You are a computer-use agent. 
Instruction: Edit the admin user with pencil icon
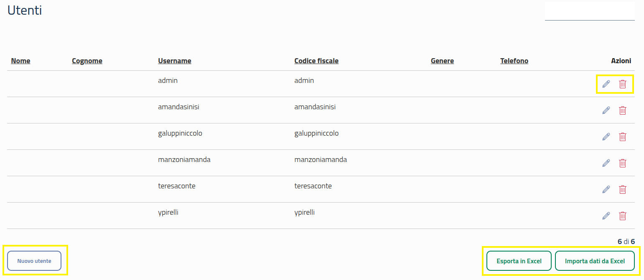[606, 84]
